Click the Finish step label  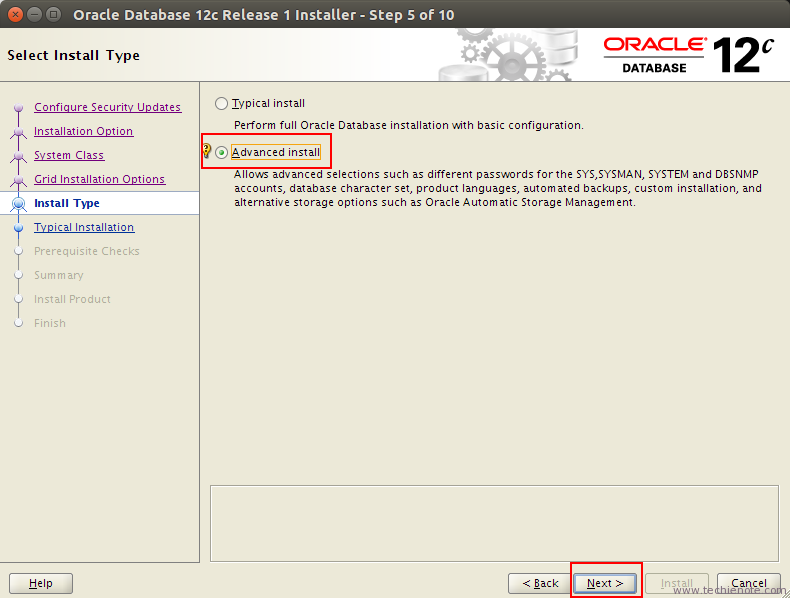[x=50, y=323]
